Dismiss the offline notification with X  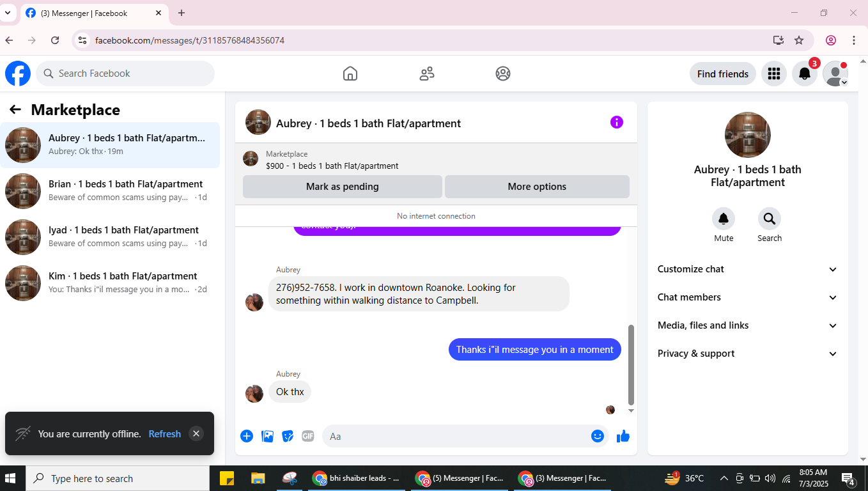tap(196, 433)
